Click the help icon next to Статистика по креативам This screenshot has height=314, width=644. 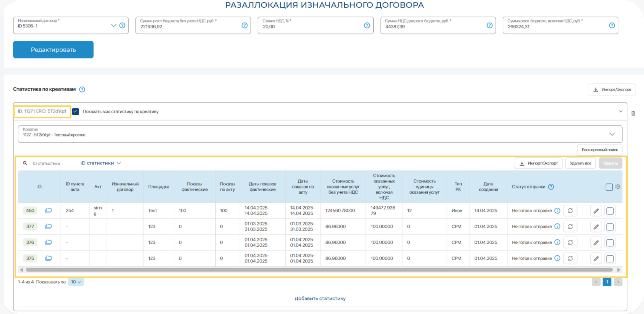click(x=82, y=89)
